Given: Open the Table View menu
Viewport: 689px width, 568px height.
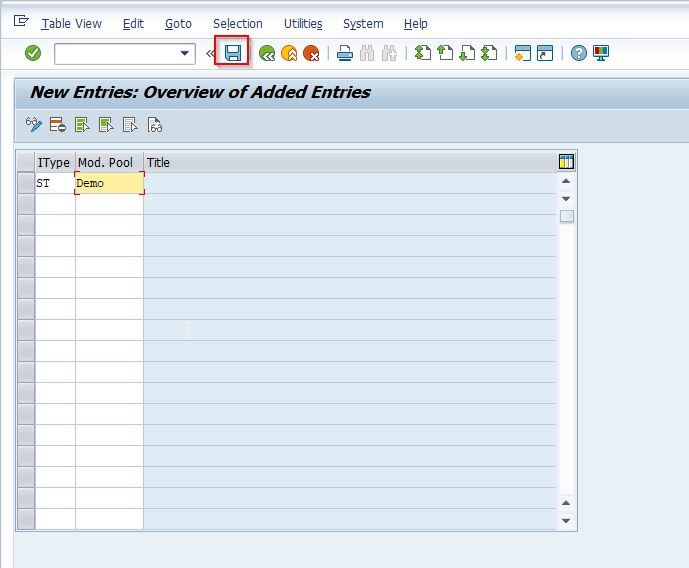Looking at the screenshot, I should [72, 23].
